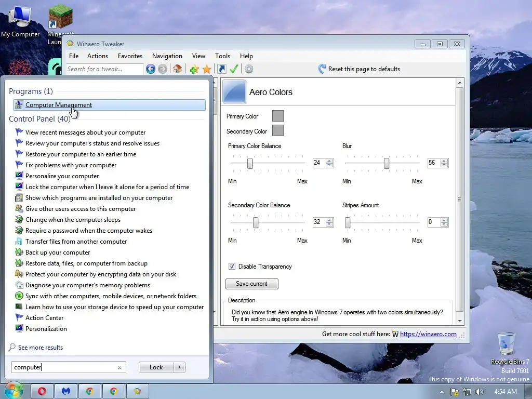Click See more results
This screenshot has height=399, width=532.
click(41, 348)
